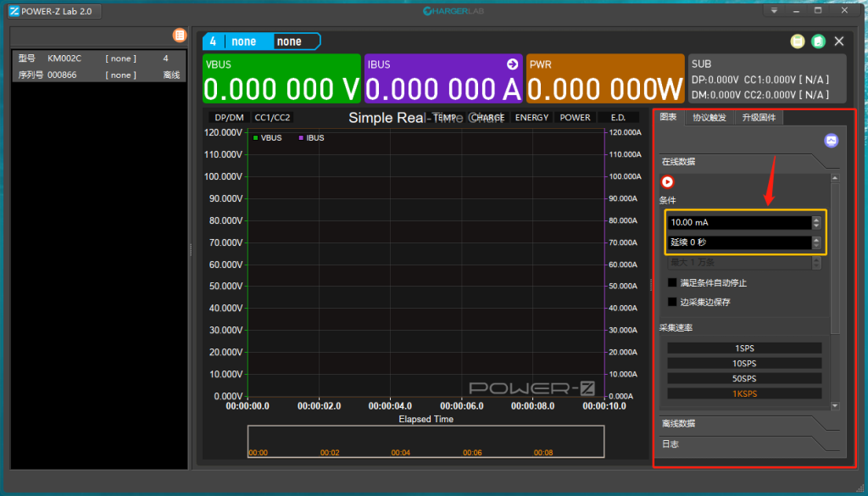Maximize the POWER-Z Lab window

(818, 10)
